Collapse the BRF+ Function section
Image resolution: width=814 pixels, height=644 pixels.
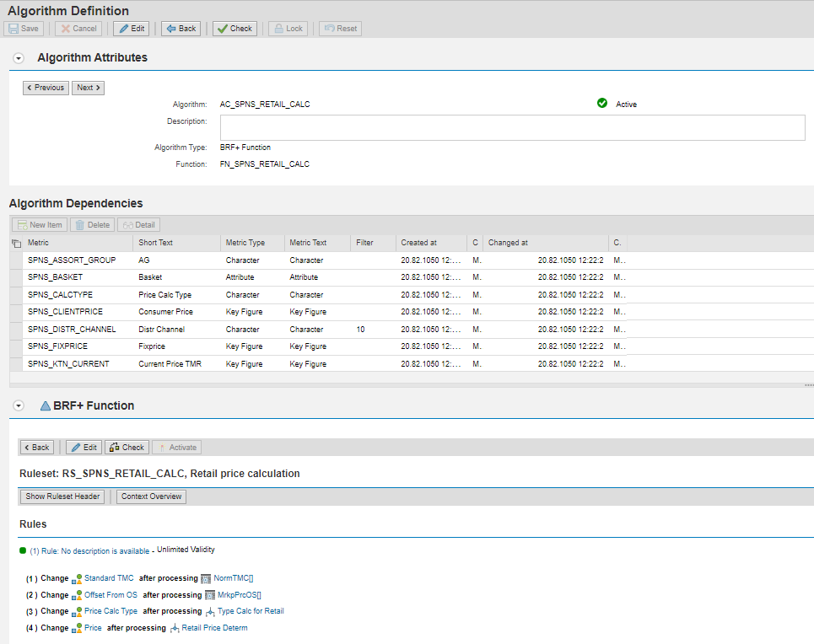tap(19, 405)
